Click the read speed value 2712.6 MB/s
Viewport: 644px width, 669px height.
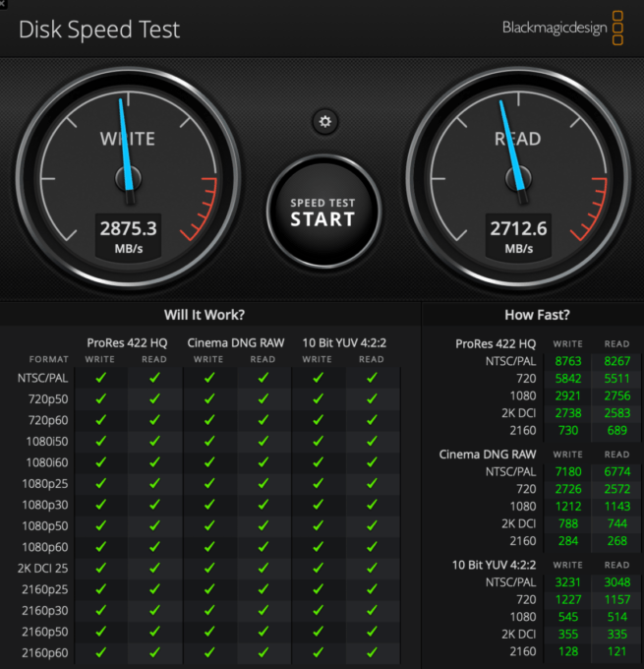(x=518, y=236)
